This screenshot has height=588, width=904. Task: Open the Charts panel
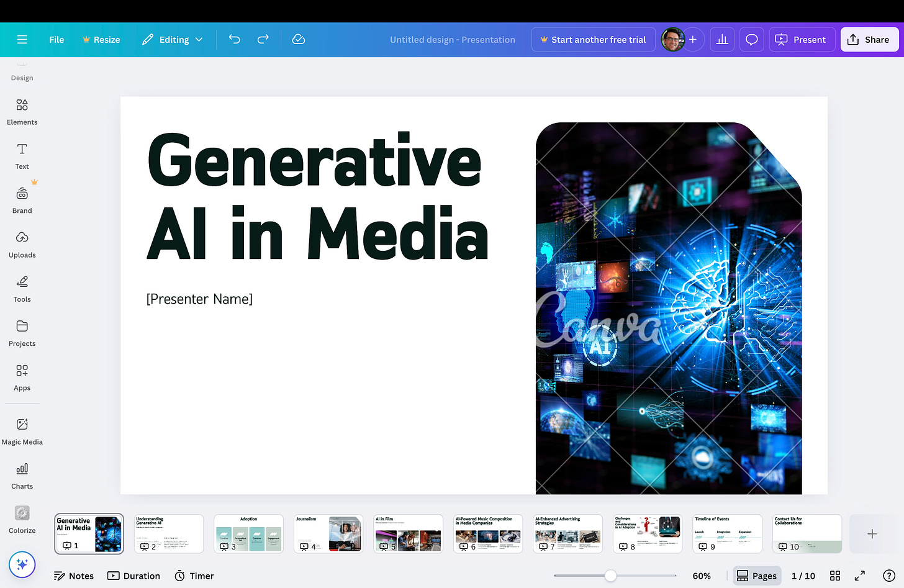pyautogui.click(x=22, y=476)
